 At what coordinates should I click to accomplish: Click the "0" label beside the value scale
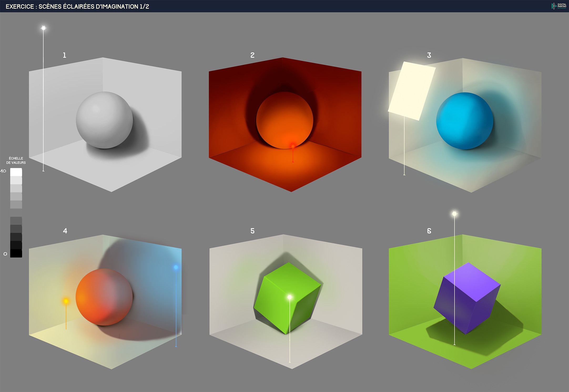(5, 254)
